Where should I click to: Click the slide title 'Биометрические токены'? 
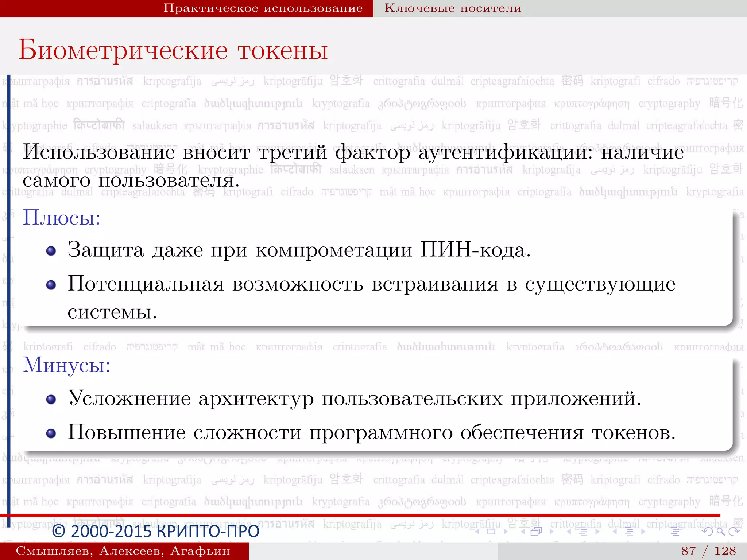pos(173,50)
